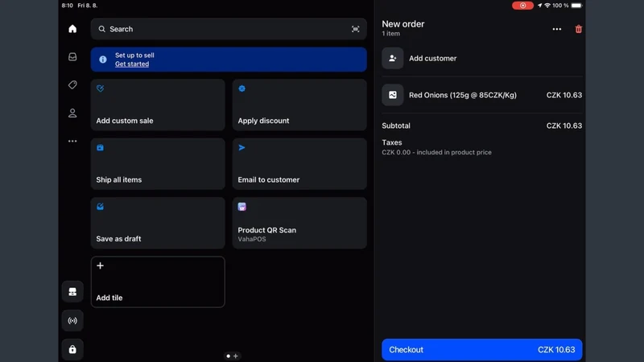Click the add-customer person icon

(x=393, y=58)
